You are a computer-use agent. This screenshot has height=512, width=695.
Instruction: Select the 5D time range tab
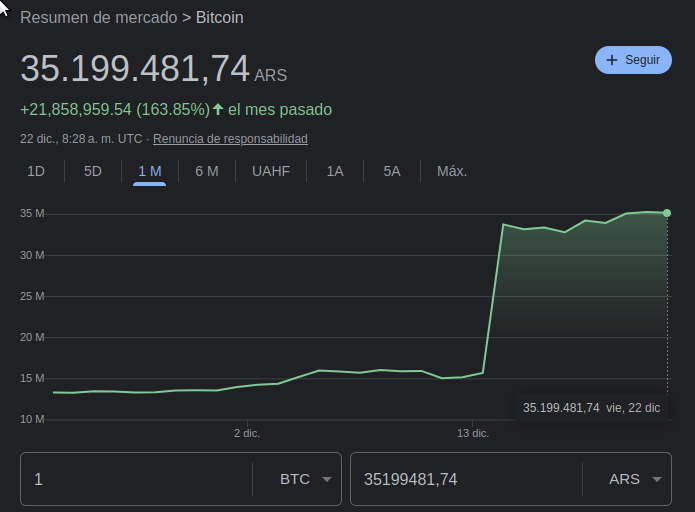[93, 172]
